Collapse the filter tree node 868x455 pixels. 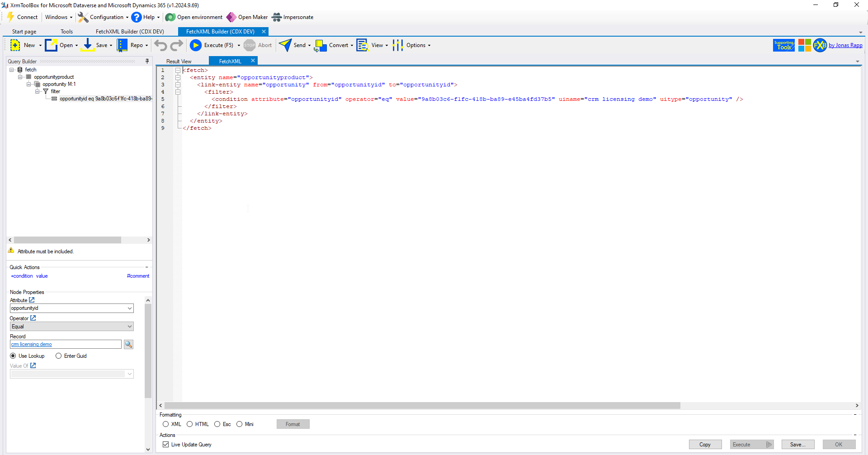point(38,91)
